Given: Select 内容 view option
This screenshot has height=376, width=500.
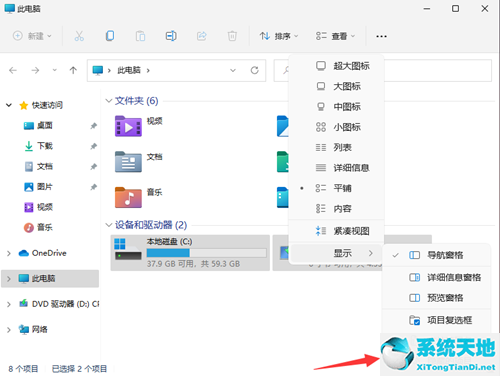Looking at the screenshot, I should tap(336, 209).
